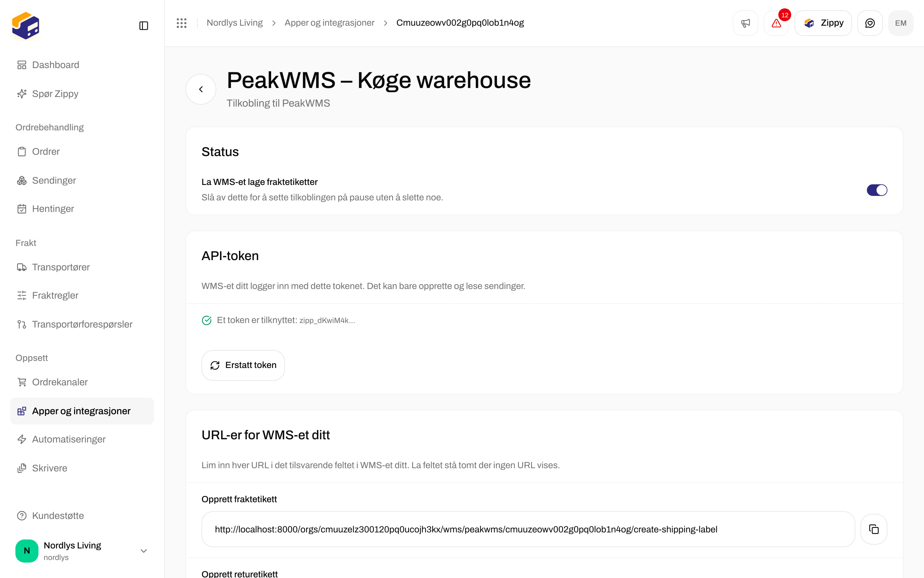The width and height of the screenshot is (924, 578).
Task: Go to Ordrer
Action: 82,151
